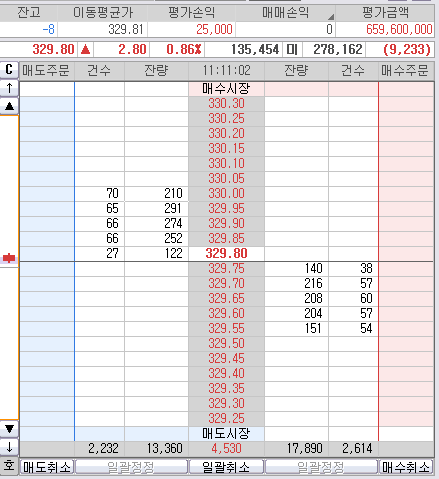Select price 329.60 in the ladder
This screenshot has height=479, width=439.
(x=226, y=314)
